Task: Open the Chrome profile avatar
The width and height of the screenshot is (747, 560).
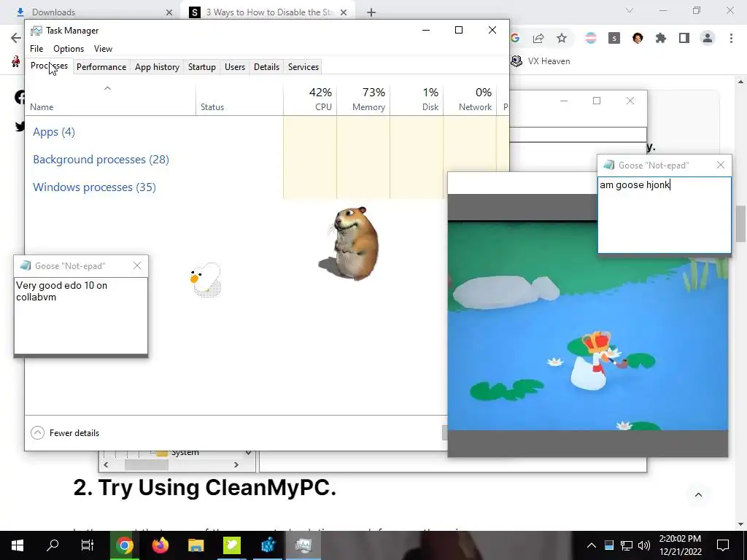Action: click(708, 38)
